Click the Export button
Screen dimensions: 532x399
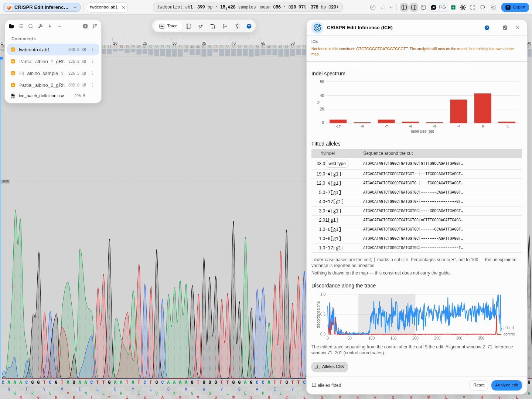click(x=515, y=7)
